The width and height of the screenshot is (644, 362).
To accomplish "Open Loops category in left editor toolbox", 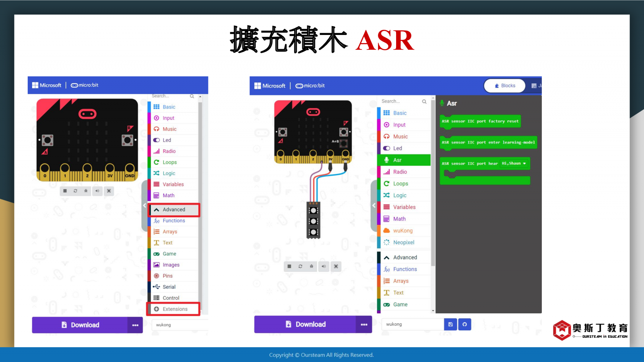I will [x=173, y=162].
